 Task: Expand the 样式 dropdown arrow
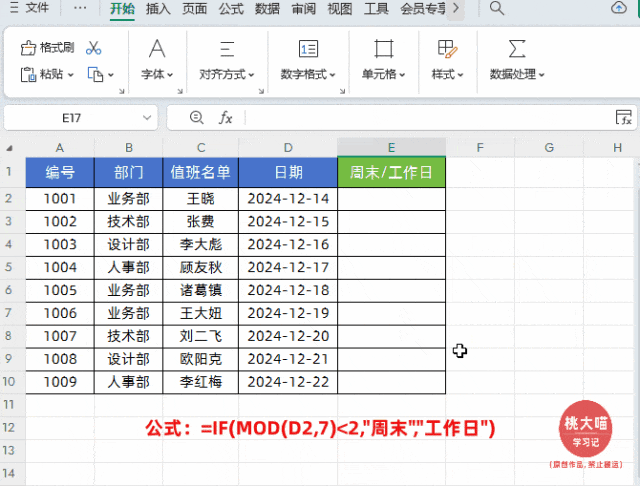[x=460, y=75]
